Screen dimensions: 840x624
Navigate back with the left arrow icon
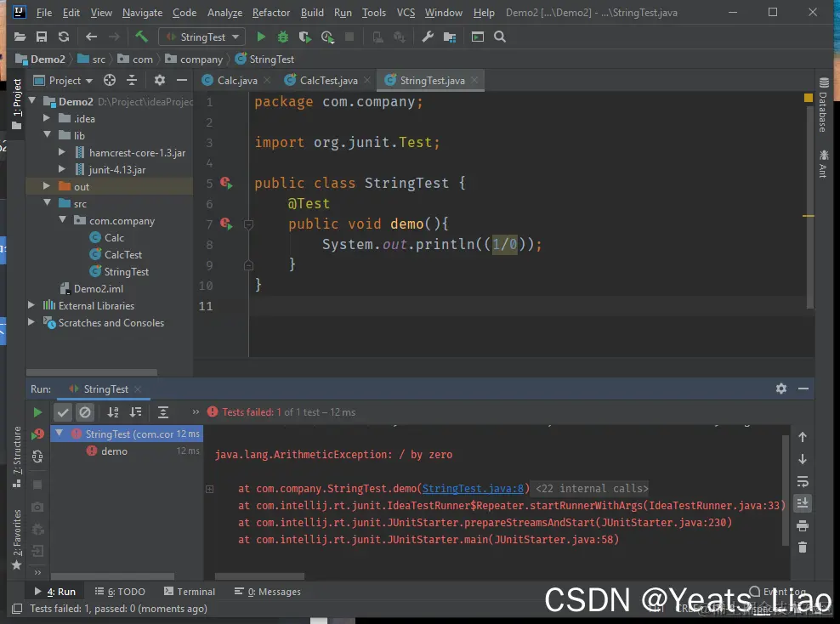tap(91, 37)
